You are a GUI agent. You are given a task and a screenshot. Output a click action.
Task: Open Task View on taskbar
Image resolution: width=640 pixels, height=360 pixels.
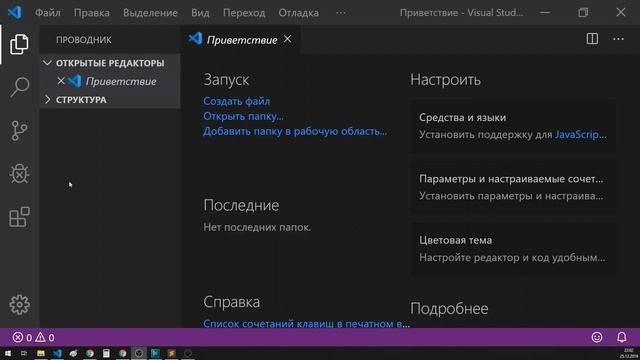point(24,353)
